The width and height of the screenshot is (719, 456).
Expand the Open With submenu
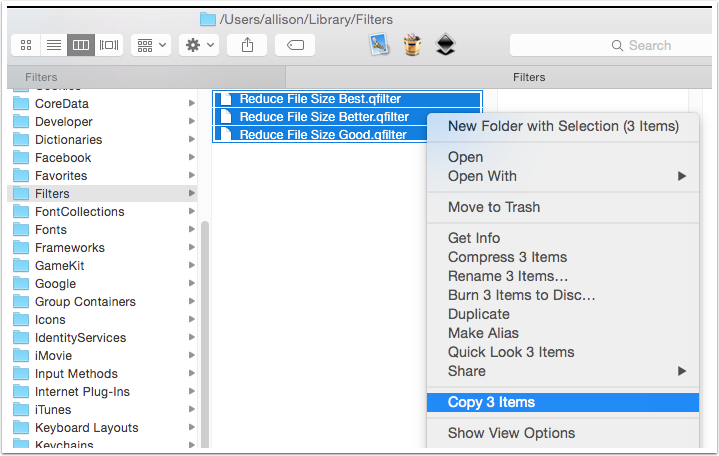[x=566, y=176]
